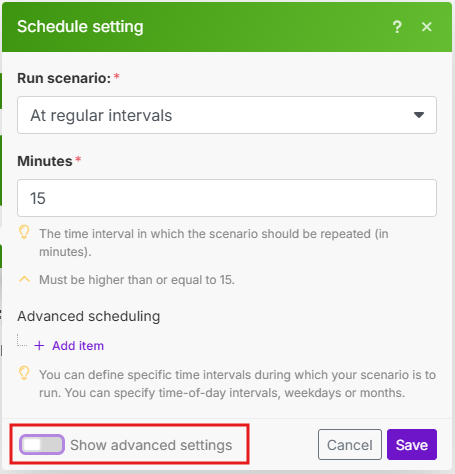The height and width of the screenshot is (474, 455).
Task: Toggle the Show advanced settings switch
Action: 42,445
